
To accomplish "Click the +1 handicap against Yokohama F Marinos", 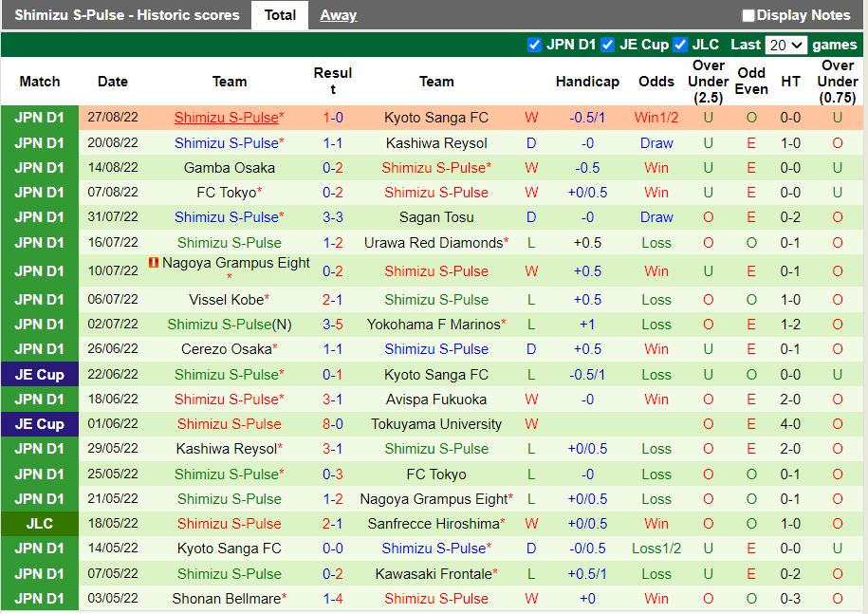I will pyautogui.click(x=587, y=325).
